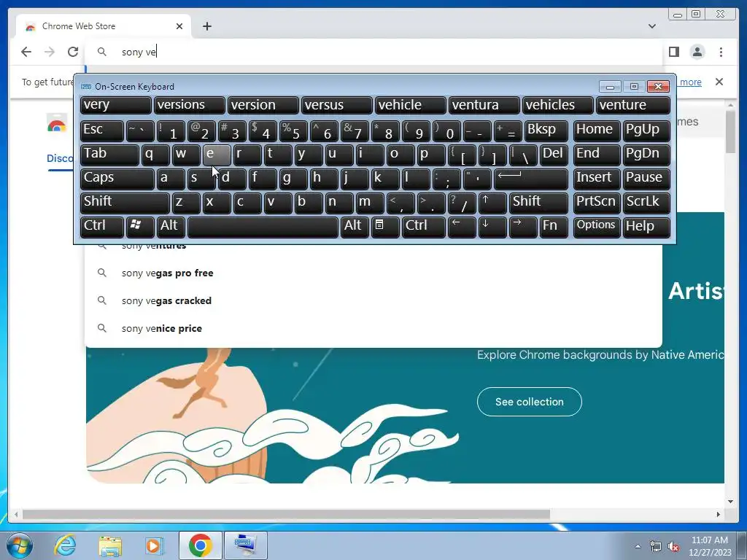747x560 pixels.
Task: Select suggestion 'sony venice price'
Action: (373, 328)
